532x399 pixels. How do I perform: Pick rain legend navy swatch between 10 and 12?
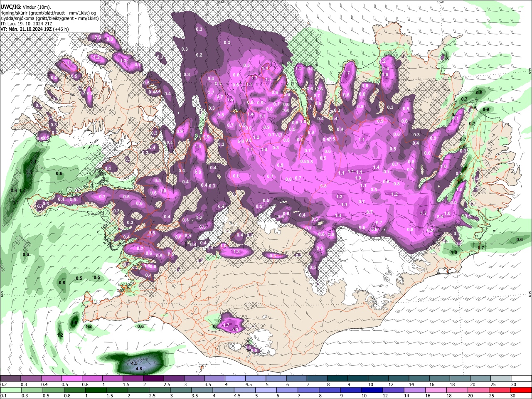click(372, 390)
